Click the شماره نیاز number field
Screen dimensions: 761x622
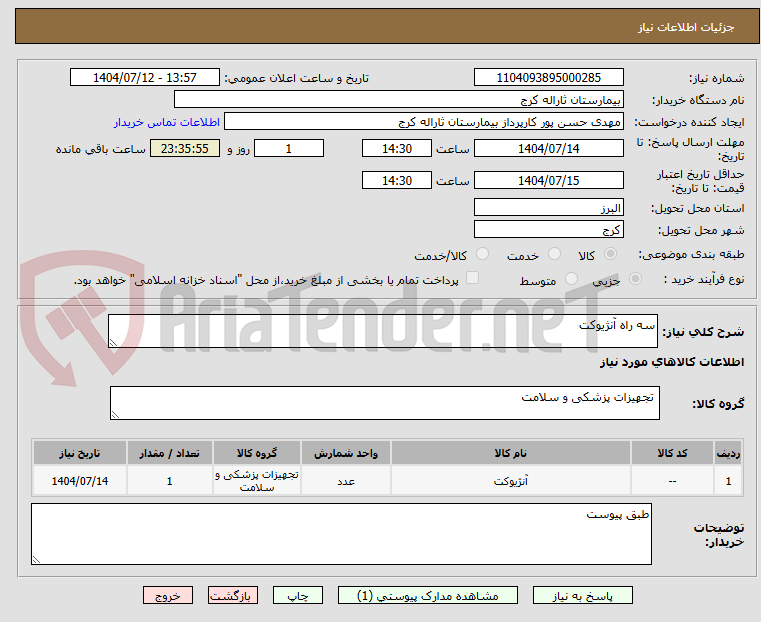[548, 78]
